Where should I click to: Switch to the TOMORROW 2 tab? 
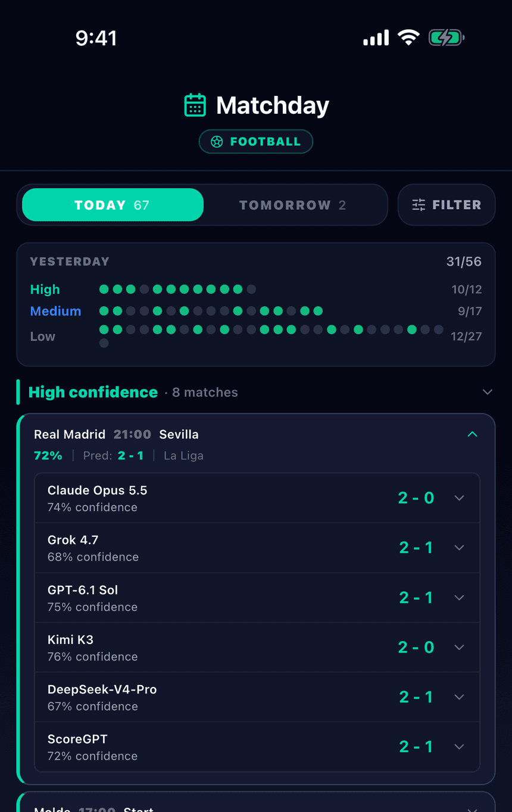tap(292, 205)
